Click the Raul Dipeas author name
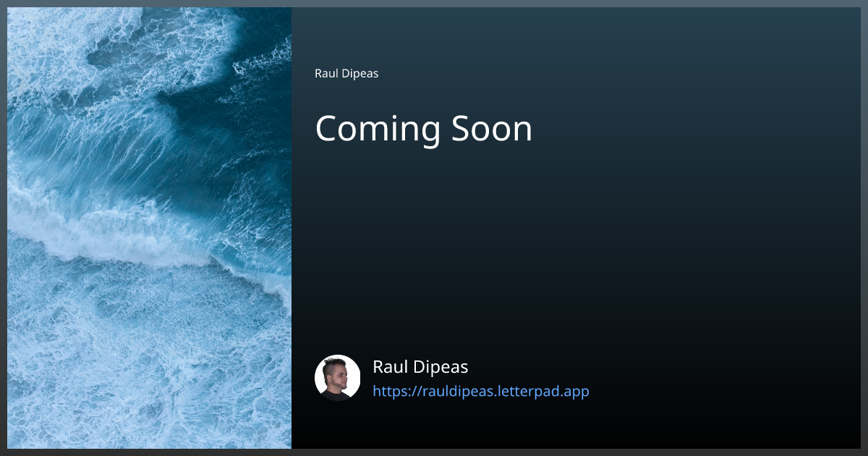This screenshot has height=456, width=868. point(420,367)
